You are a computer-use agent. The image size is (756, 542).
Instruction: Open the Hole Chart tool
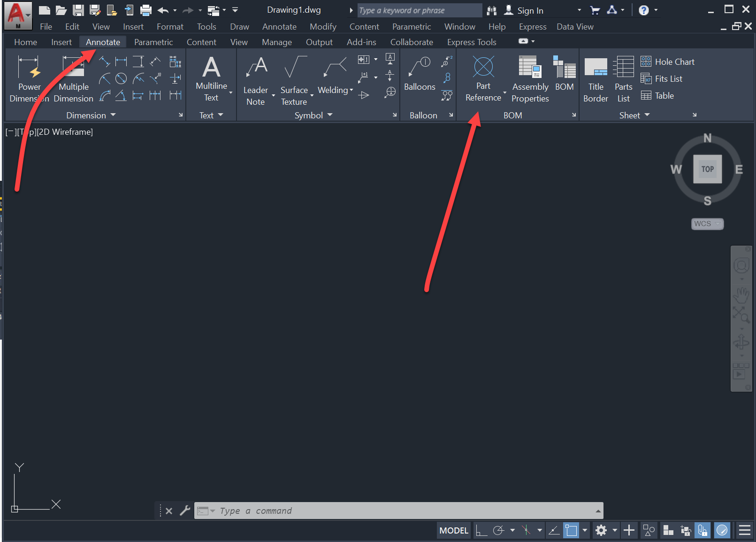pyautogui.click(x=668, y=62)
